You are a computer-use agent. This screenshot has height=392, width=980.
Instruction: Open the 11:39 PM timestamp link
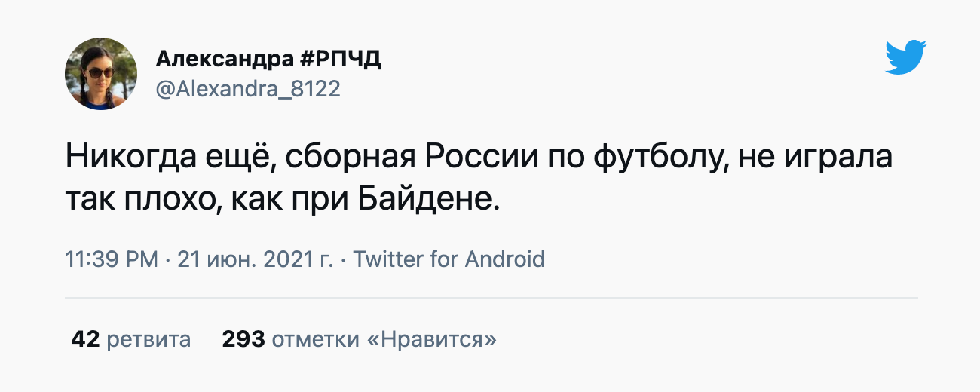pyautogui.click(x=112, y=259)
